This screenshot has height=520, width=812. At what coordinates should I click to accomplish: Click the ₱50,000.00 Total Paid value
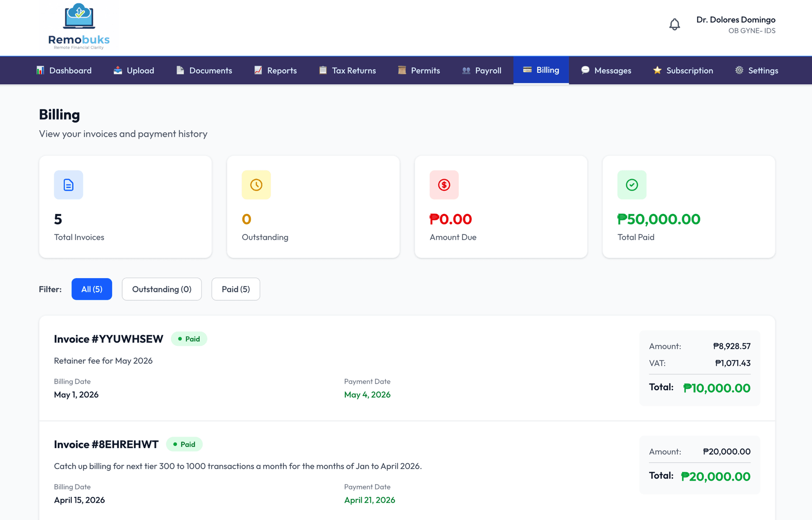658,219
